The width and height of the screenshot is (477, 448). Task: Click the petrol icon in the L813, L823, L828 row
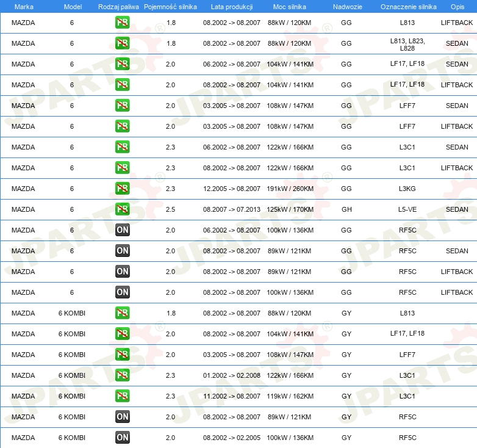(x=122, y=43)
